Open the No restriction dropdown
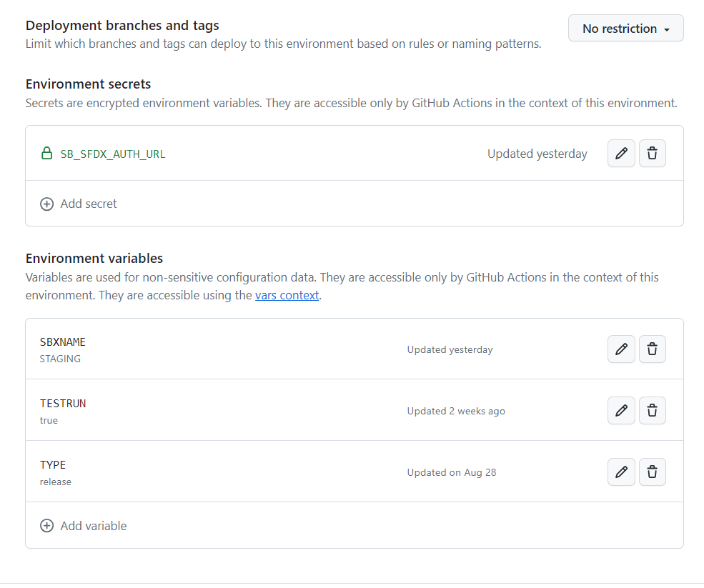The width and height of the screenshot is (704, 588). tap(625, 29)
